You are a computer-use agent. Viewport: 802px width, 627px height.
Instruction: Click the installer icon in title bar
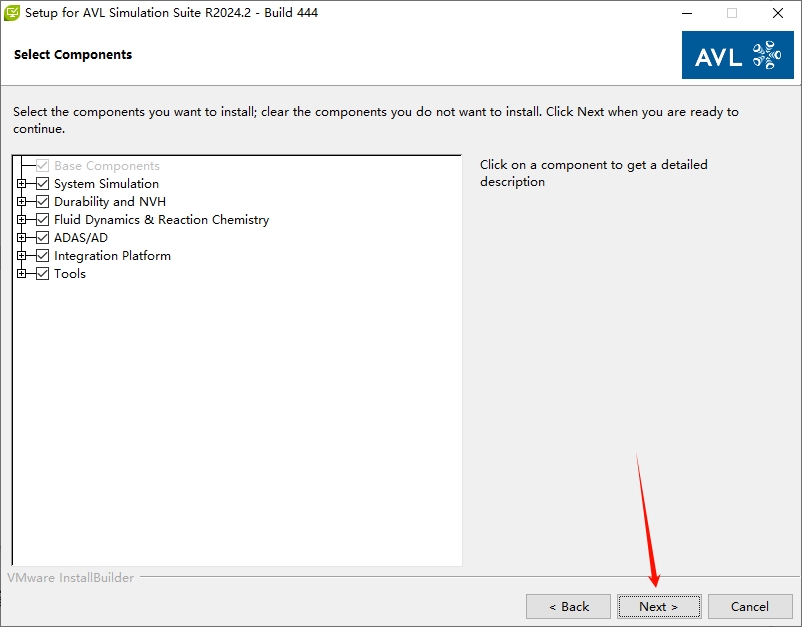[x=12, y=13]
